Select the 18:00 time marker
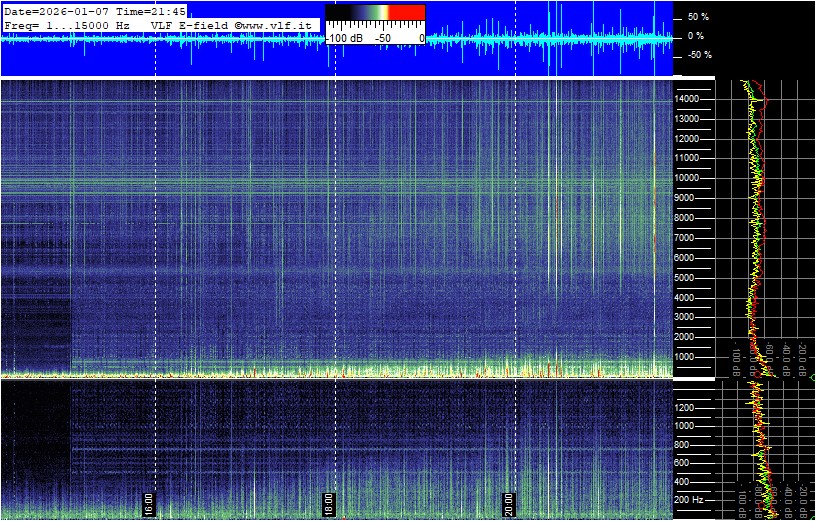This screenshot has width=816, height=521. coord(328,504)
